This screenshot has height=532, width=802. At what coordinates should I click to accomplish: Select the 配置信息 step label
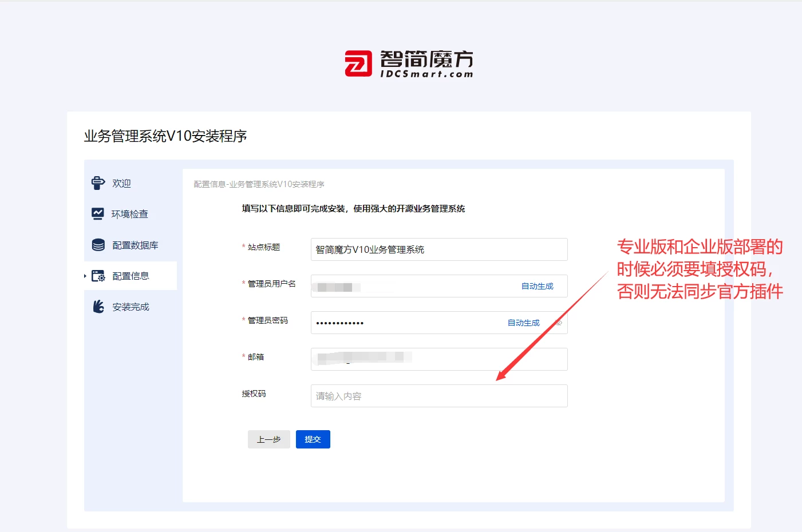pyautogui.click(x=131, y=276)
